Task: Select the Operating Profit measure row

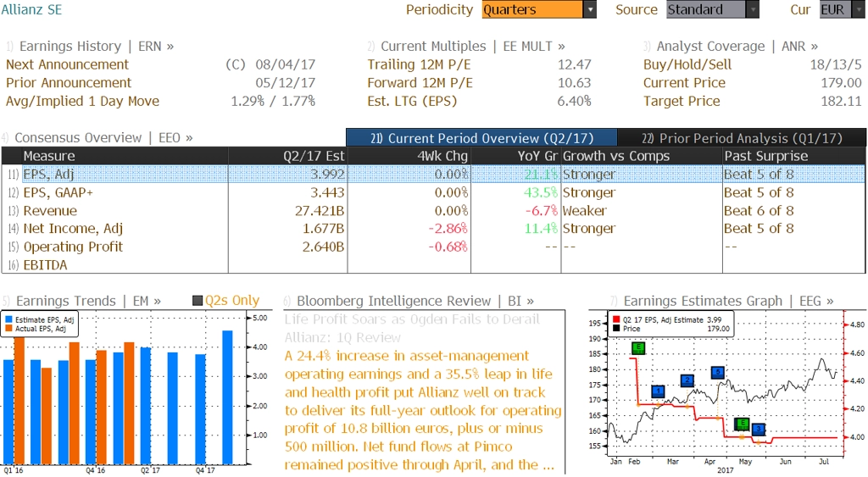Action: (433, 247)
